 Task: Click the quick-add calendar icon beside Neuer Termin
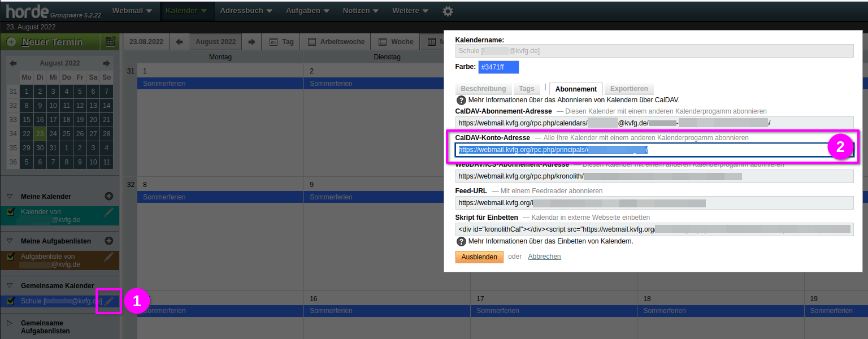(110, 42)
